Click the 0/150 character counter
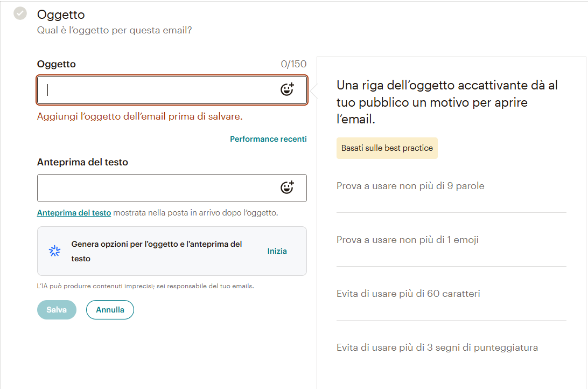The height and width of the screenshot is (389, 588). 293,64
